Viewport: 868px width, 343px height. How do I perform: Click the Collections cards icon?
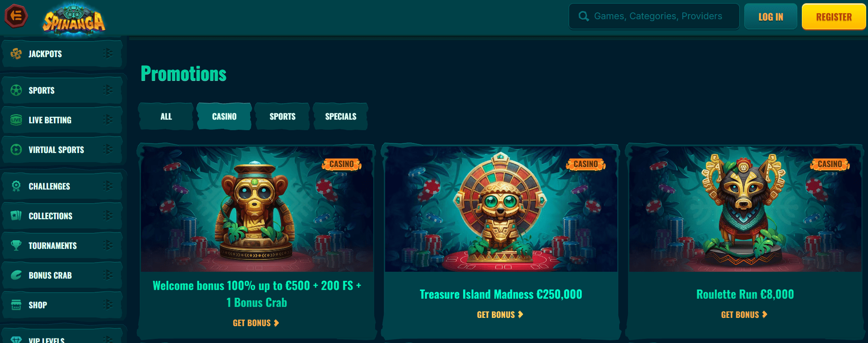click(x=16, y=216)
